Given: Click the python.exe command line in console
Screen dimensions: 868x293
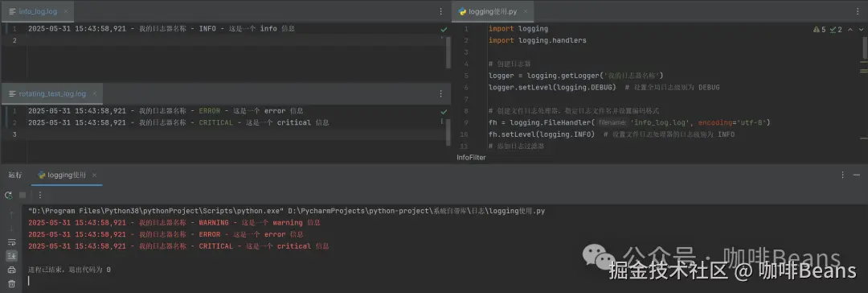Looking at the screenshot, I should [x=286, y=211].
